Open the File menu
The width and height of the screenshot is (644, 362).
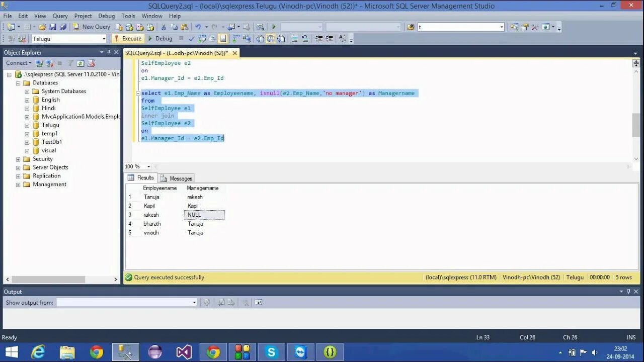click(8, 16)
